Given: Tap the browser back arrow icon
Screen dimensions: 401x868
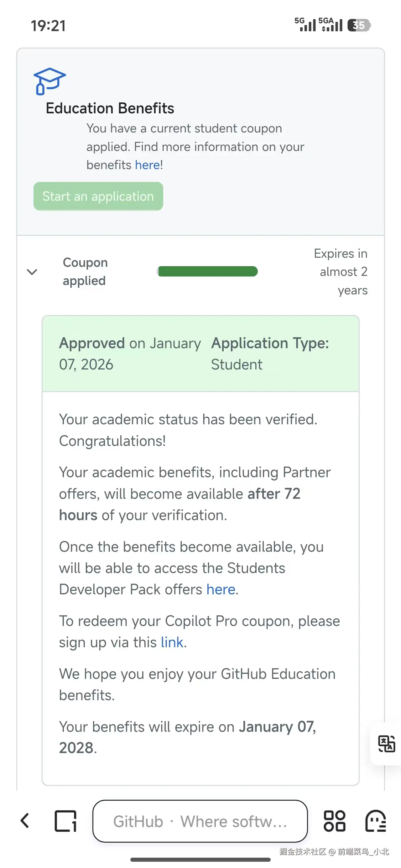Looking at the screenshot, I should pyautogui.click(x=25, y=821).
